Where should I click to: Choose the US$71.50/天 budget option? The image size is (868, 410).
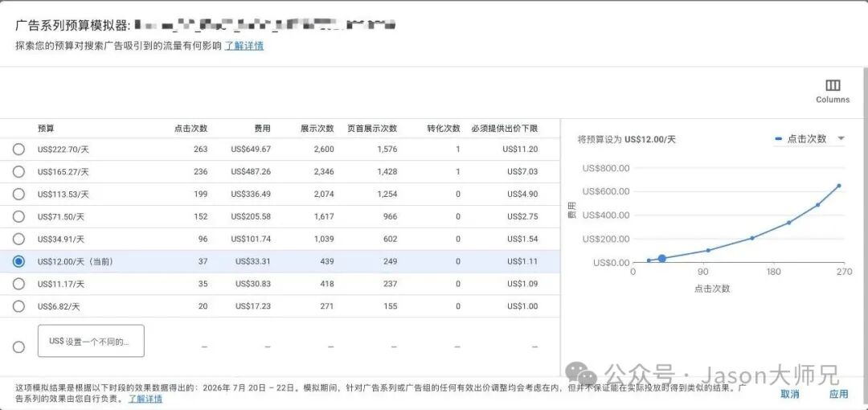[x=18, y=216]
